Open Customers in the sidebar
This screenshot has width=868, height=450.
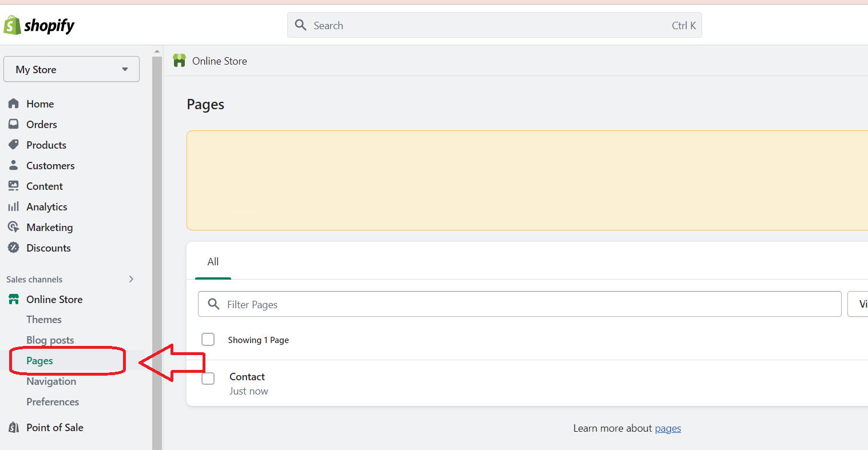pos(50,165)
